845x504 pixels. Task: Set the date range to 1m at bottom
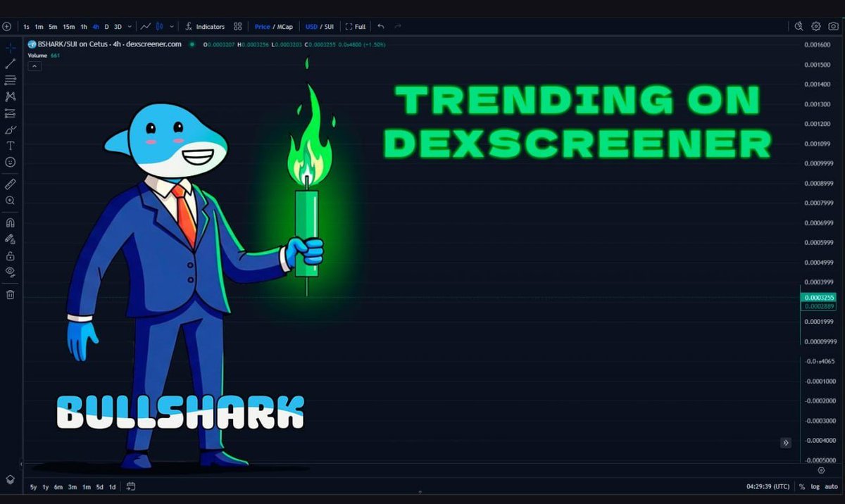[86, 487]
